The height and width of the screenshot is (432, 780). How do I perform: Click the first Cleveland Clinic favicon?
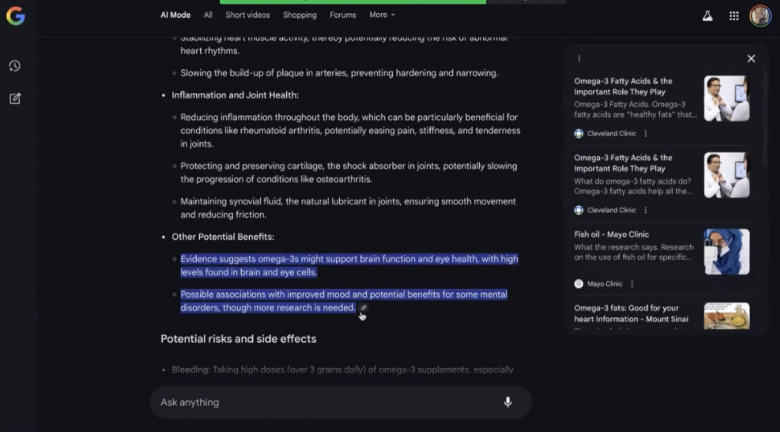(x=579, y=133)
